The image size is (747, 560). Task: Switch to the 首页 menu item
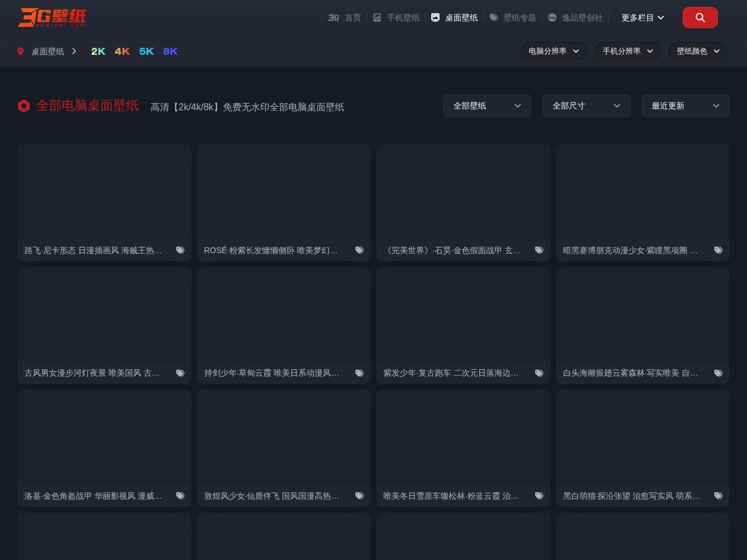(352, 17)
